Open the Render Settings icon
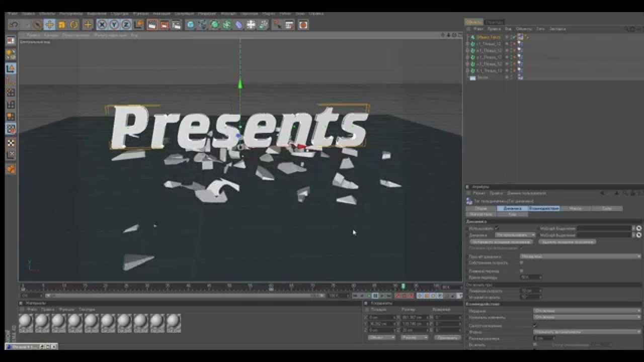Viewport: 644px width, 362px height. (177, 25)
